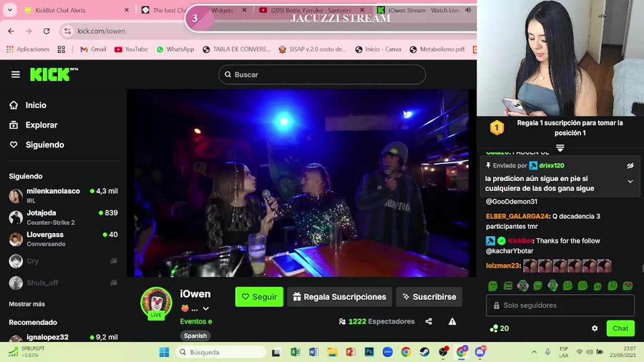Click the Suscribirse button
This screenshot has width=644, height=362.
tap(429, 297)
